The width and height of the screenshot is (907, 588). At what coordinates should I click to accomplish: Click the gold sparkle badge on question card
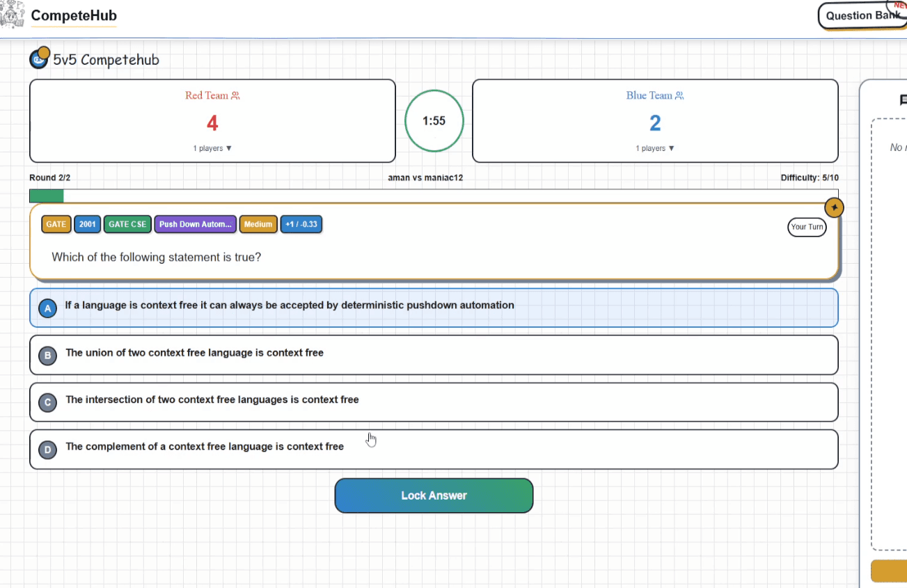pyautogui.click(x=834, y=207)
